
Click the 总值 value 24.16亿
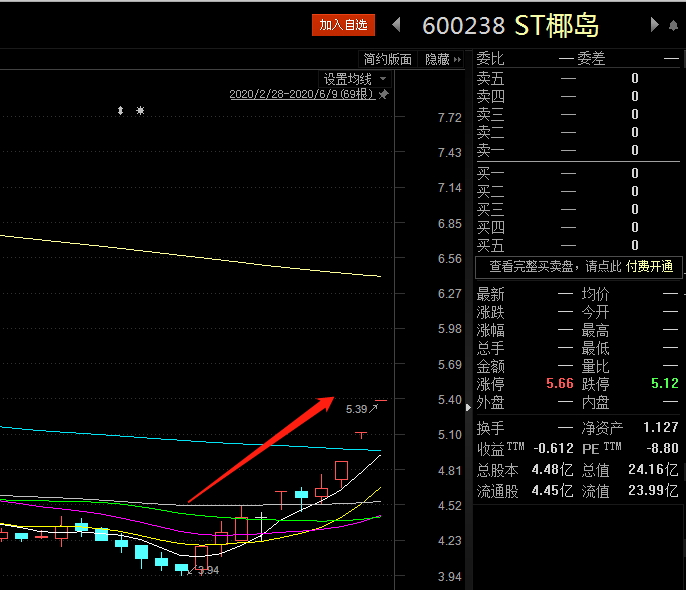click(653, 470)
